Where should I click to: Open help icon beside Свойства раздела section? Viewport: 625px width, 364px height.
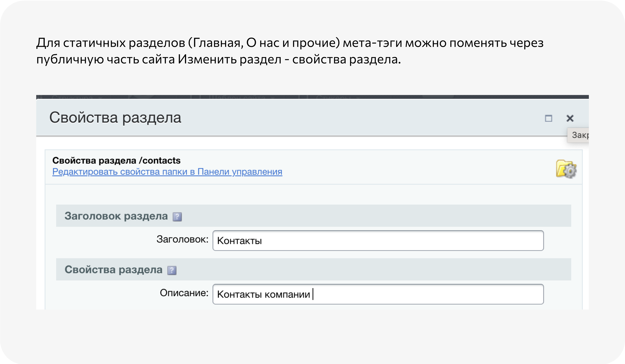(172, 270)
